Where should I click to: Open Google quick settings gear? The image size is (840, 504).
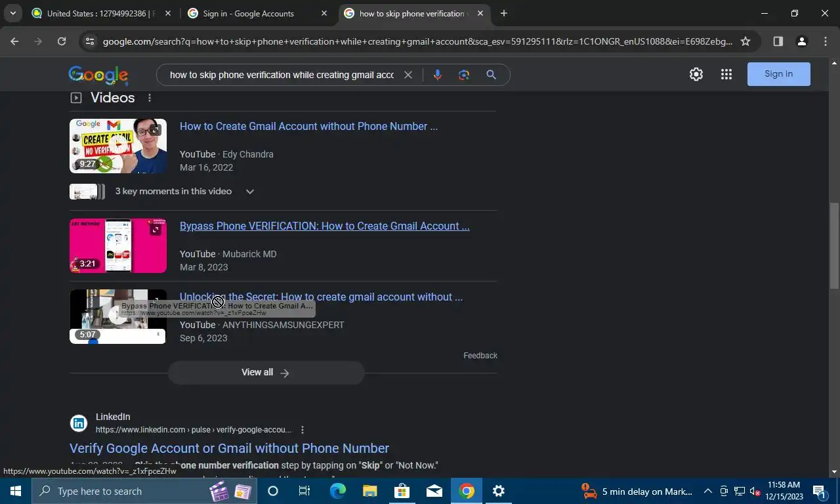696,74
